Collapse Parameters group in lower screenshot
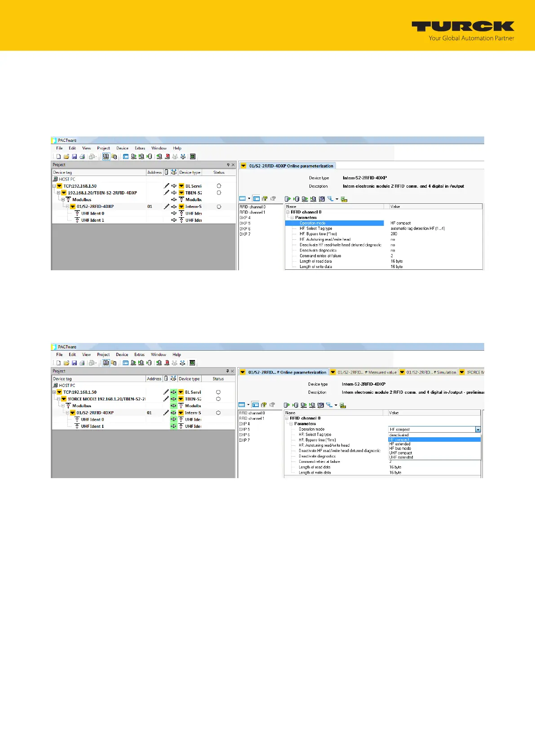535x756 pixels. pos(291,423)
